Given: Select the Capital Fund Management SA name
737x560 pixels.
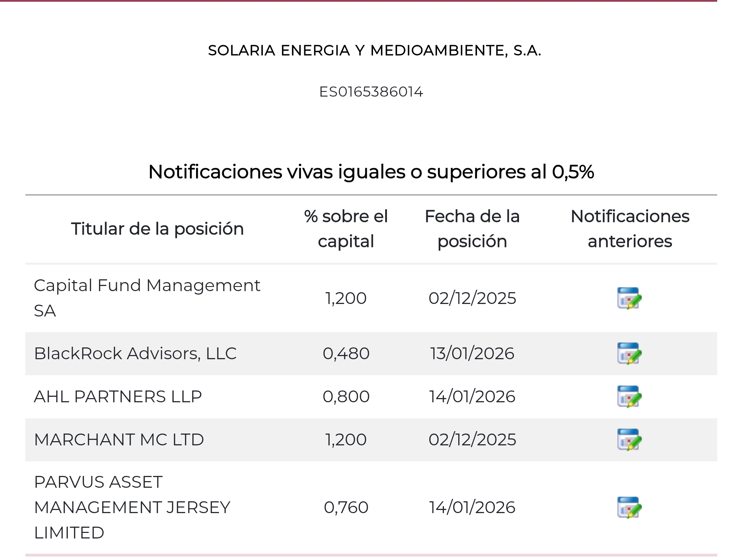Looking at the screenshot, I should click(147, 298).
